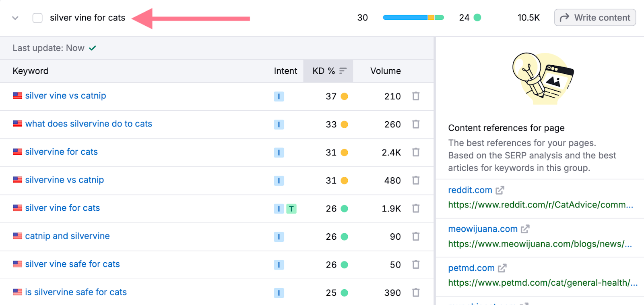Viewport: 644px width, 305px height.
Task: Click the KD % sort icon
Action: [x=343, y=71]
